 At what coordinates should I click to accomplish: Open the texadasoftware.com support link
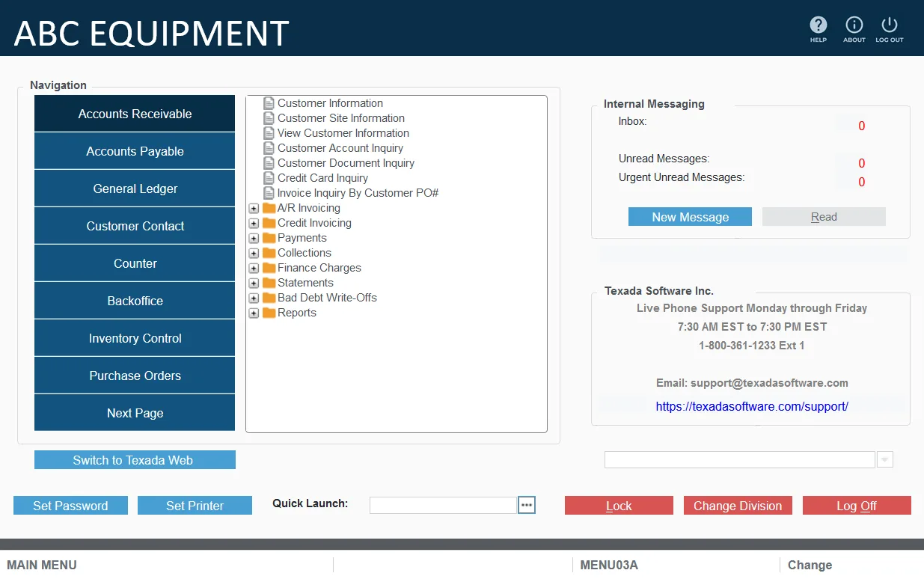point(751,407)
